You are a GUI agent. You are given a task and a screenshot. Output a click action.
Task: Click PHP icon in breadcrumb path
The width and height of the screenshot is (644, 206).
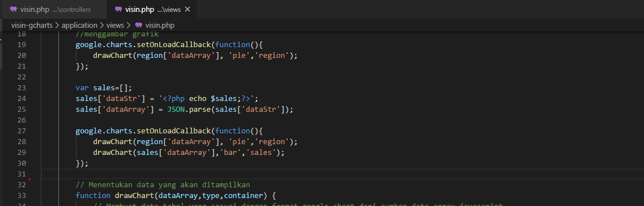point(138,25)
